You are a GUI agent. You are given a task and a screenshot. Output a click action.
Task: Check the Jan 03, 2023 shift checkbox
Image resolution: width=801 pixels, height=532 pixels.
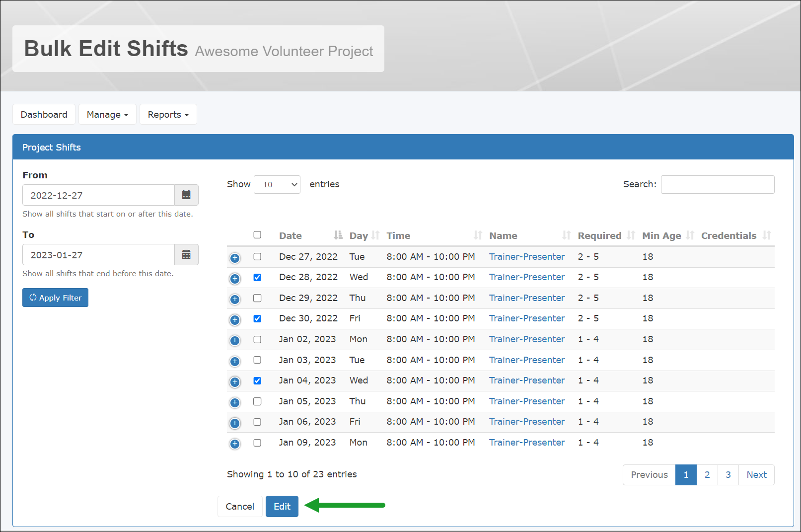pos(257,360)
